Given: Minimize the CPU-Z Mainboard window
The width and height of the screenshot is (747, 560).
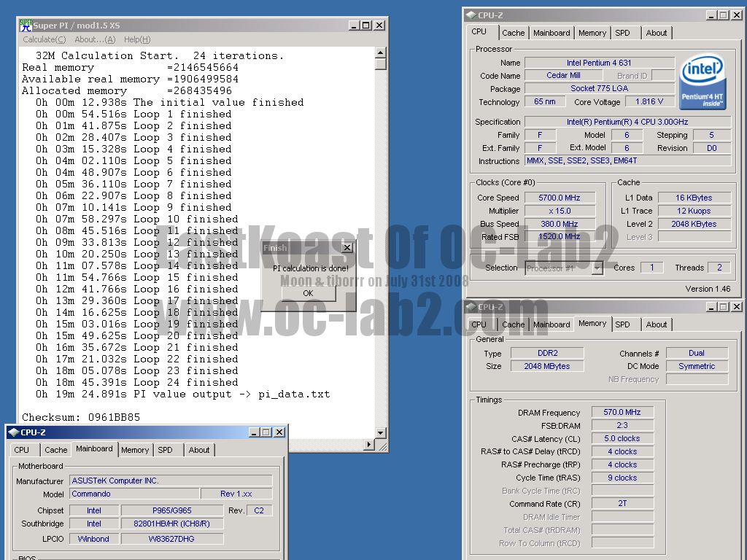Looking at the screenshot, I should (254, 432).
